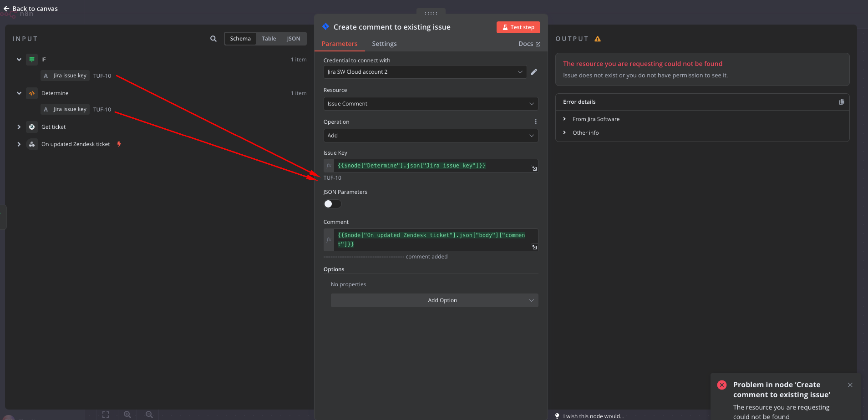Edit credential with the pencil icon
Image resolution: width=868 pixels, height=420 pixels.
point(534,72)
